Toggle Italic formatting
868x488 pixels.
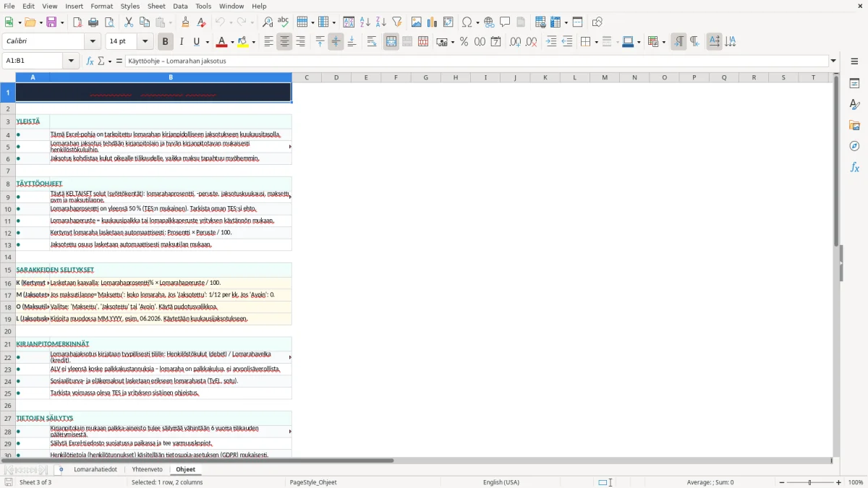(x=181, y=42)
